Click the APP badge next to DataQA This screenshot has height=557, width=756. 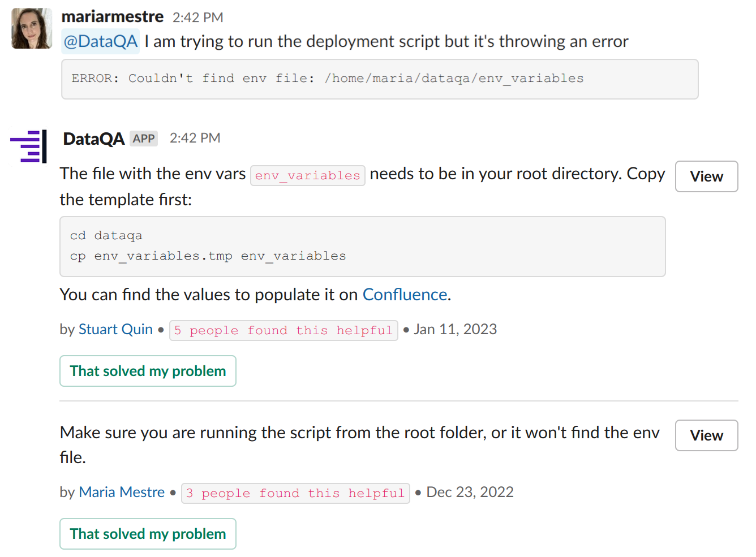[144, 139]
